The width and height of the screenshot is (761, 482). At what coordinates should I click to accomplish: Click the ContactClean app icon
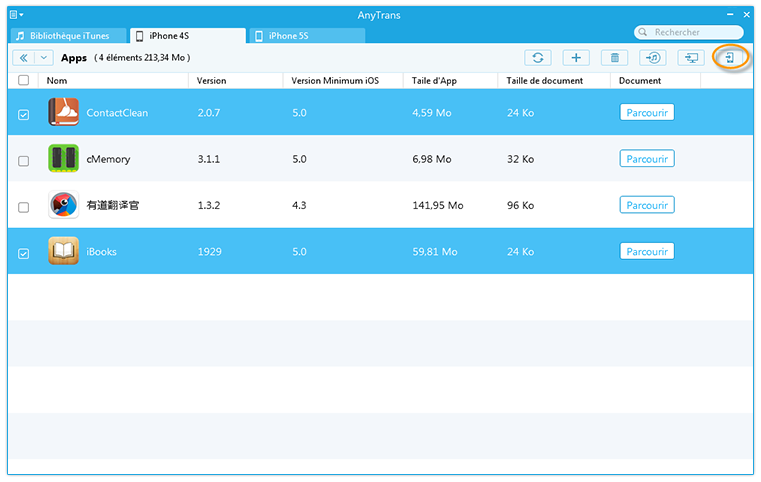(x=64, y=112)
